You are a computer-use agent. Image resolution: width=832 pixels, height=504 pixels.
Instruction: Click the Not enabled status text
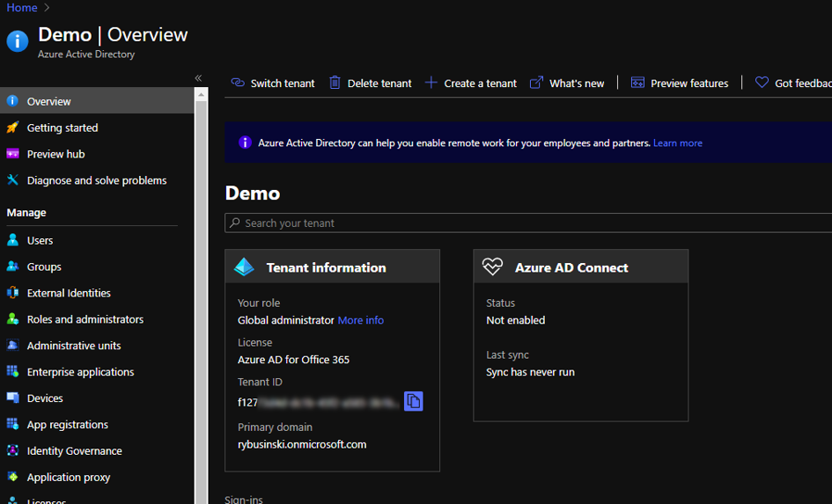pyautogui.click(x=515, y=320)
